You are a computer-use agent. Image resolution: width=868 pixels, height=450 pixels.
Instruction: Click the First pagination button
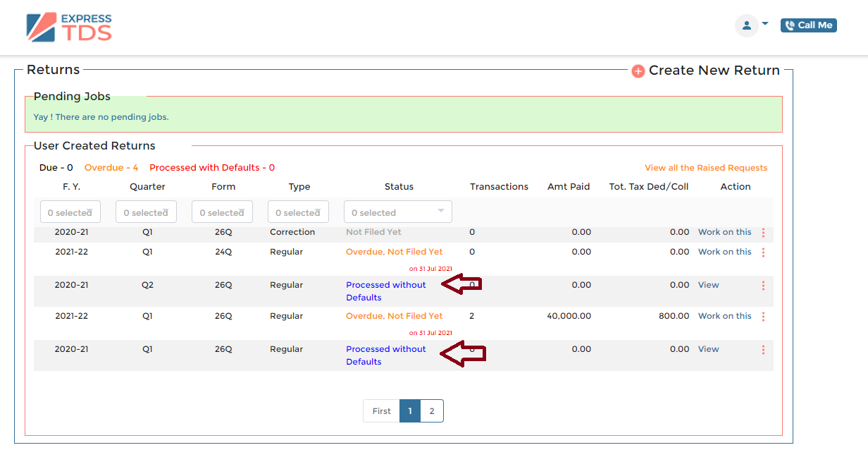click(x=381, y=411)
